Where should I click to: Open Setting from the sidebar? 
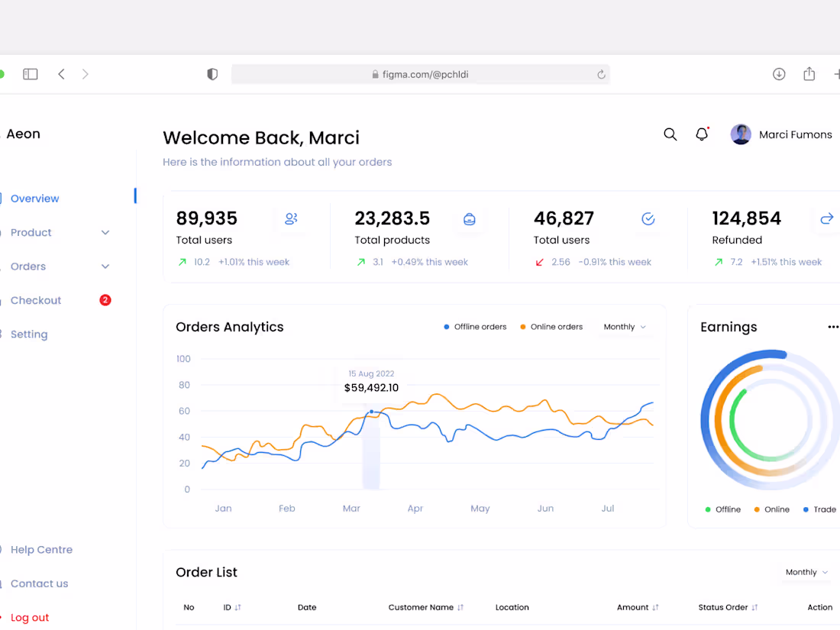(x=29, y=334)
